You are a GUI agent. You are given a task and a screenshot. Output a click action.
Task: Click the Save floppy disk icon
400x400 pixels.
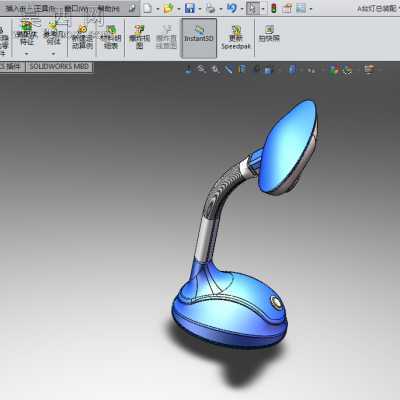(x=189, y=8)
